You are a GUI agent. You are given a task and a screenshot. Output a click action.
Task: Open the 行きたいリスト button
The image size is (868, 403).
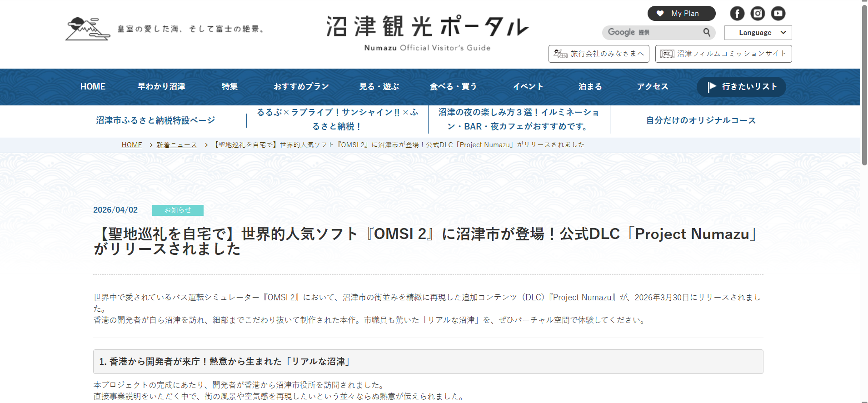tap(741, 87)
